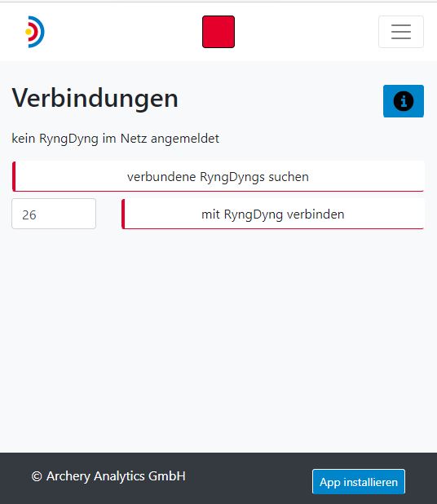Click the Archery Analytics target logo

click(x=35, y=32)
